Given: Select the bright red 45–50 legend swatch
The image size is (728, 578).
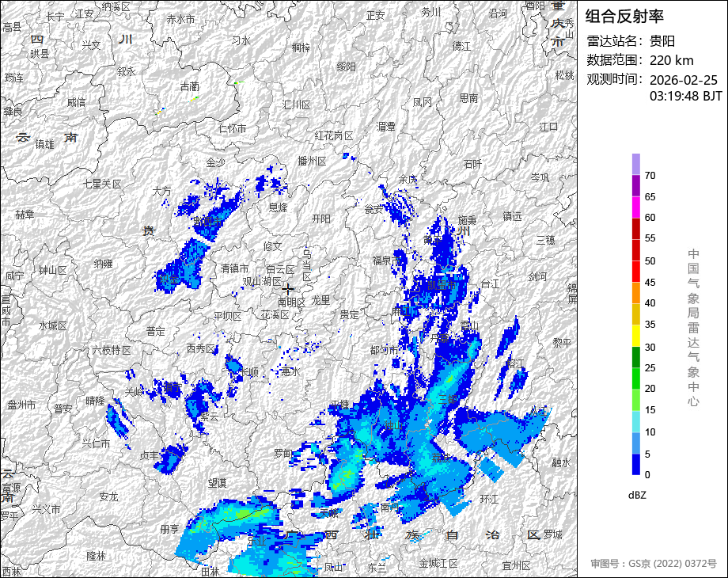Looking at the screenshot, I should pos(636,272).
